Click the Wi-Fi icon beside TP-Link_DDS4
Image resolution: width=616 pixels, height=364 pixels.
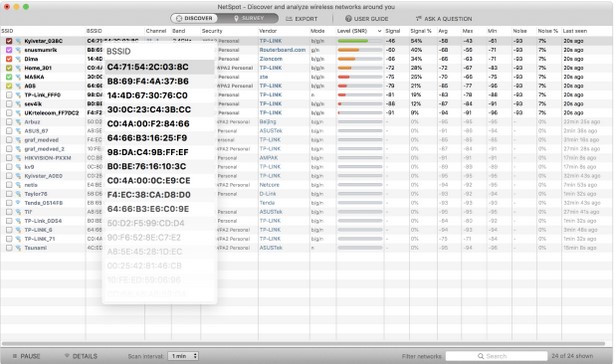coord(18,221)
